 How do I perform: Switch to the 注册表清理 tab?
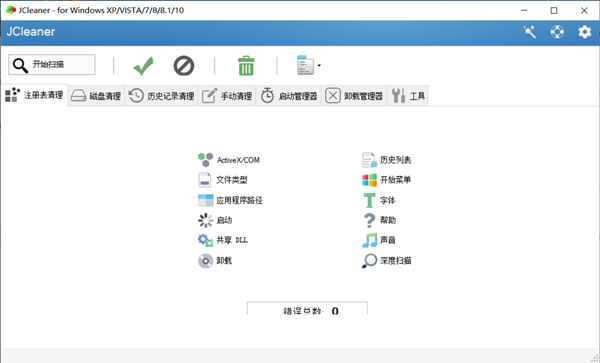point(34,95)
